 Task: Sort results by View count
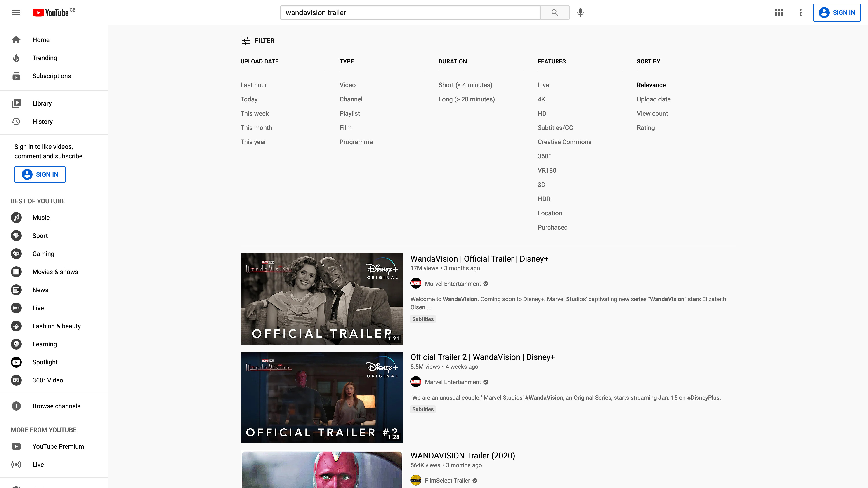[x=652, y=113]
